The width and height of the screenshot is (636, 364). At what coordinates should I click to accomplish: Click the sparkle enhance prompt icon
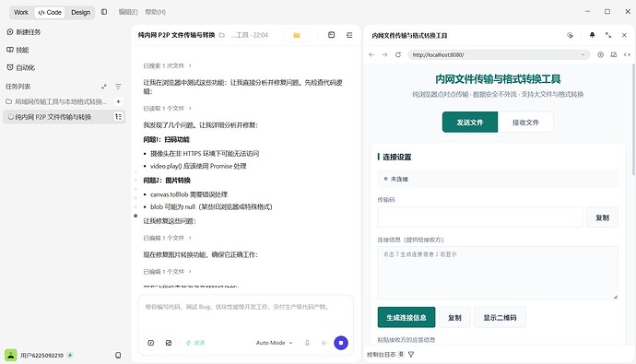(324, 343)
